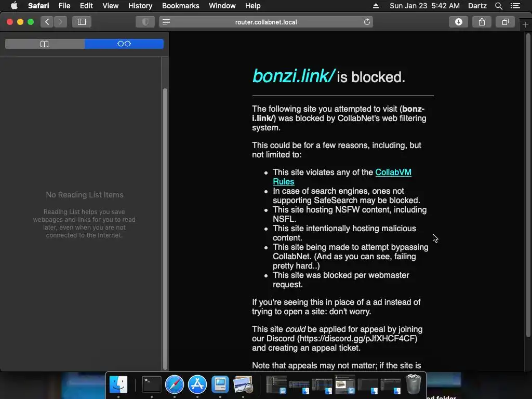
Task: Open a new tab with plus button
Action: (x=526, y=25)
